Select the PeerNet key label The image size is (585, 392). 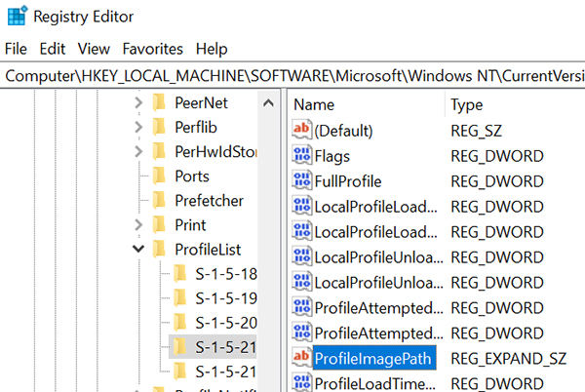pos(201,103)
